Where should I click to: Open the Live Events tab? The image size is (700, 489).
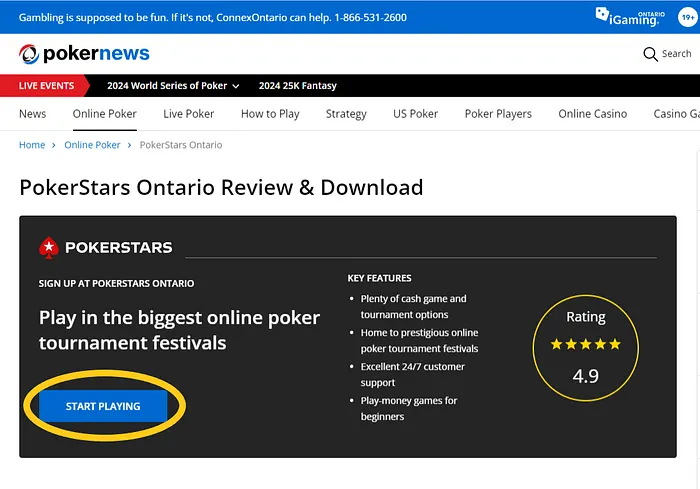46,86
